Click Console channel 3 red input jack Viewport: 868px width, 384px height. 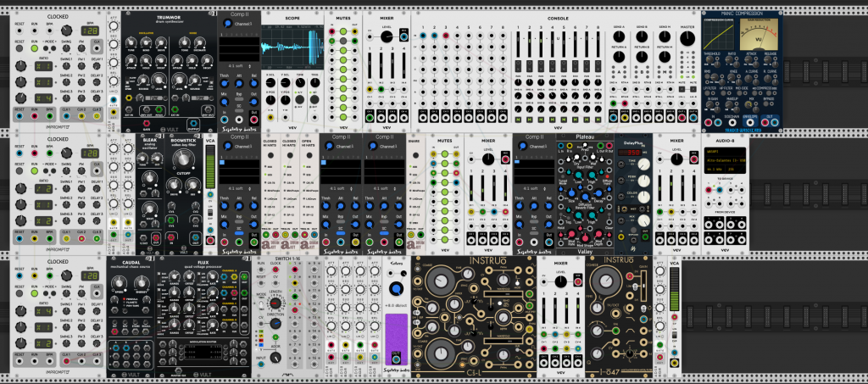[446, 36]
